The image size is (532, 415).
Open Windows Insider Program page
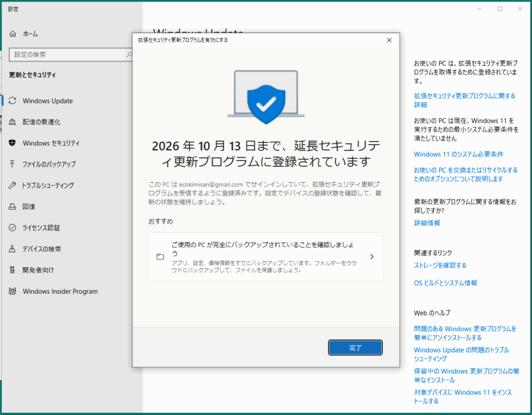60,291
